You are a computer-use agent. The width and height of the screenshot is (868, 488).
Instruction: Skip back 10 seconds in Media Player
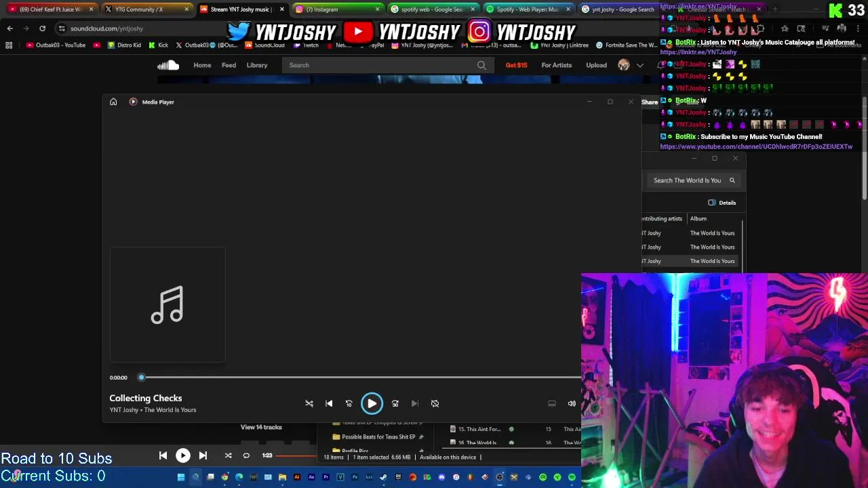[x=349, y=403]
